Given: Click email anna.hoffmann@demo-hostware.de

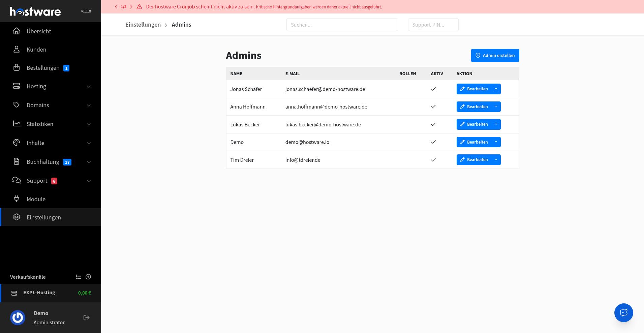Looking at the screenshot, I should click(x=326, y=107).
